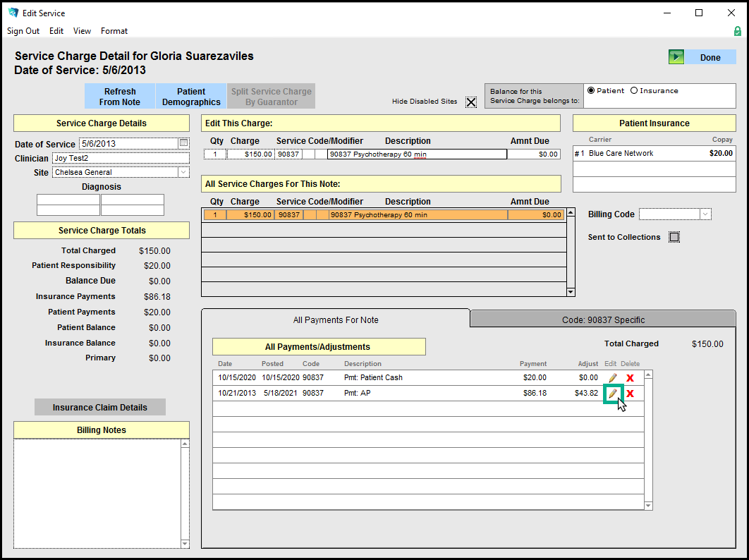Open the Date of Service calendar picker
Screen dimensions: 749x560
tap(183, 143)
